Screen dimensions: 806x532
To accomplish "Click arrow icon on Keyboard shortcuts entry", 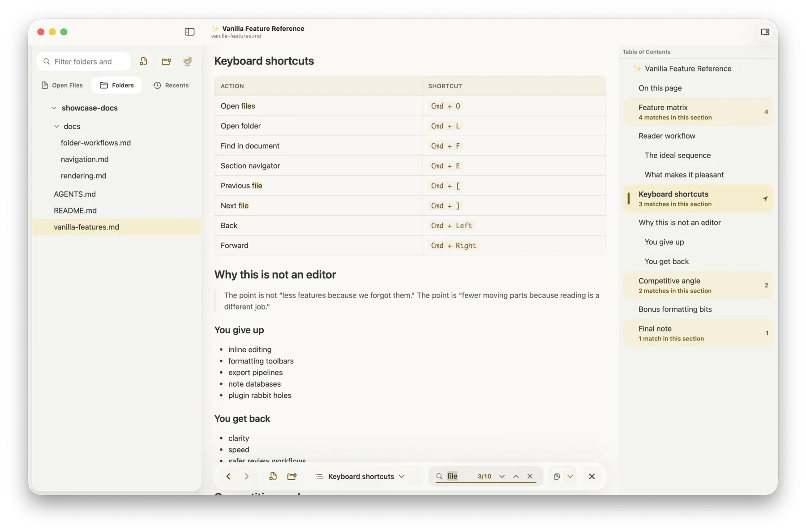I will [x=765, y=199].
